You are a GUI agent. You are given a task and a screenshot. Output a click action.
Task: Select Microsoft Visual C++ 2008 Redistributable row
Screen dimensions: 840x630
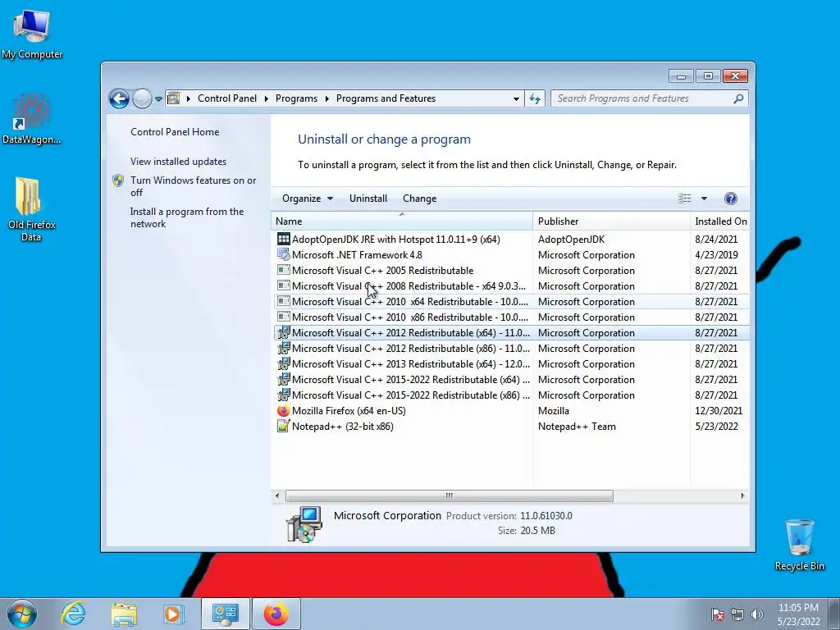pyautogui.click(x=512, y=286)
